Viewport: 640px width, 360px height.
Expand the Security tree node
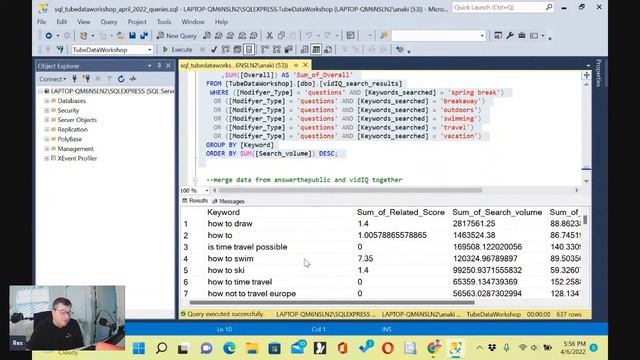coord(47,110)
